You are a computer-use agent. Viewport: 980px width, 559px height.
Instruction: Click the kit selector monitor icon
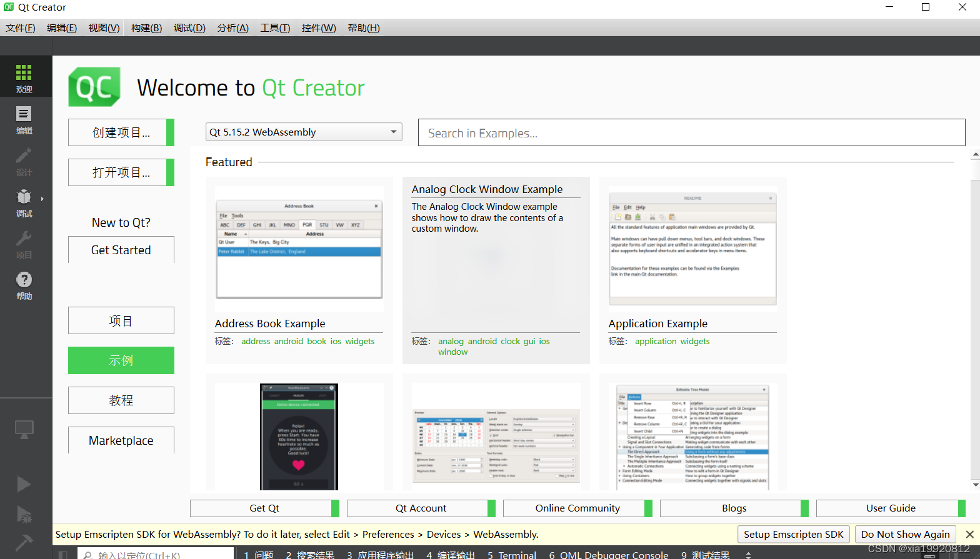coord(24,429)
